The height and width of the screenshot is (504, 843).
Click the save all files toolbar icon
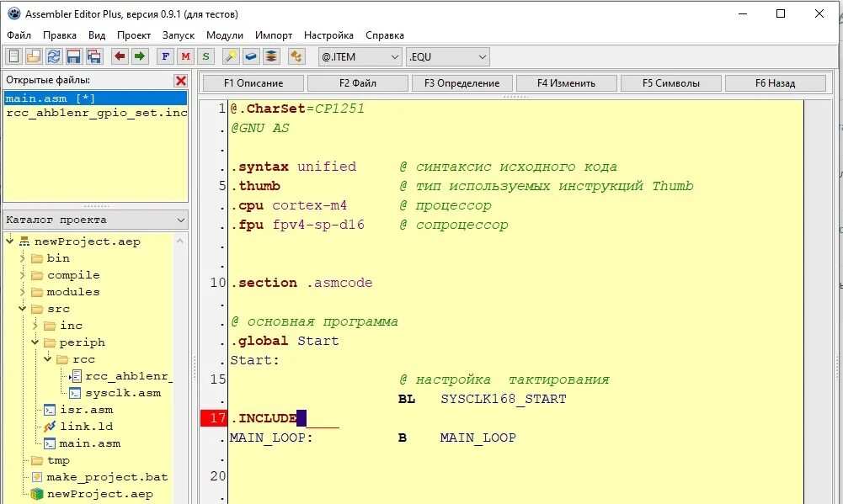click(x=93, y=56)
